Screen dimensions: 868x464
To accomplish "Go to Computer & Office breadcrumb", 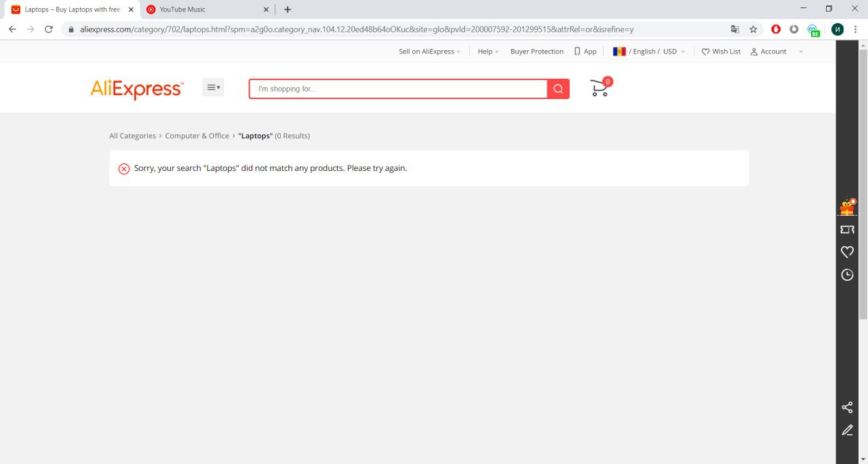I will pos(197,136).
